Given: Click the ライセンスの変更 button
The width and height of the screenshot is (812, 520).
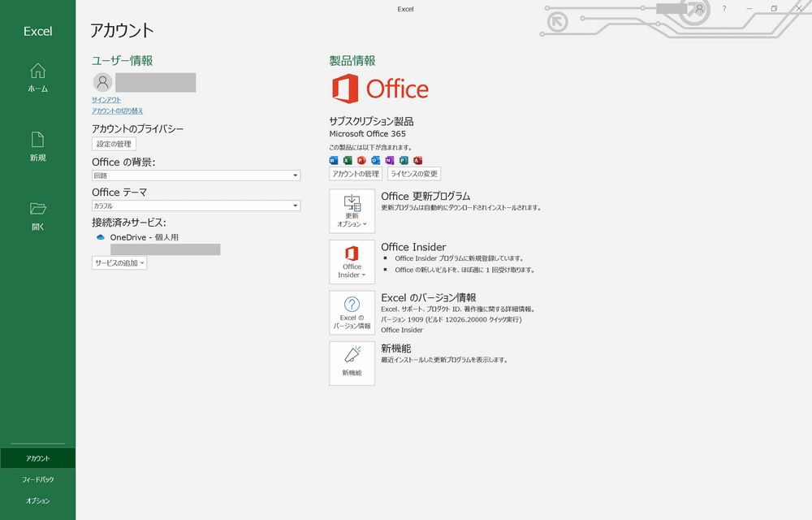Looking at the screenshot, I should click(x=414, y=174).
